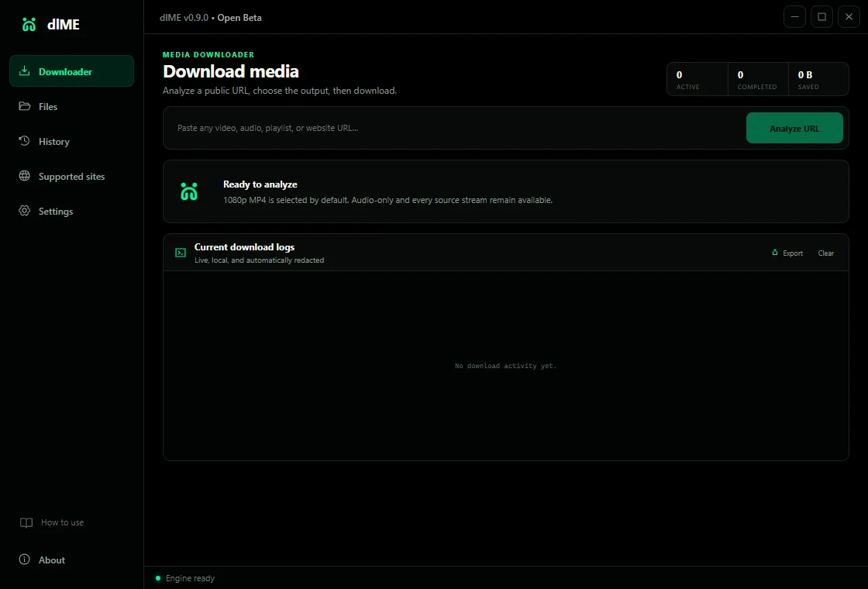Click the Current download logs title
Image resolution: width=868 pixels, height=589 pixels.
[x=244, y=247]
